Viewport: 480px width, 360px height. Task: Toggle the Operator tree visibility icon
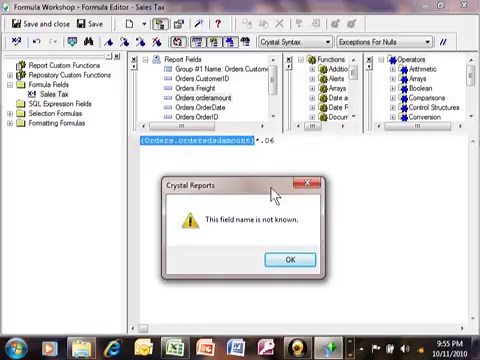point(230,42)
